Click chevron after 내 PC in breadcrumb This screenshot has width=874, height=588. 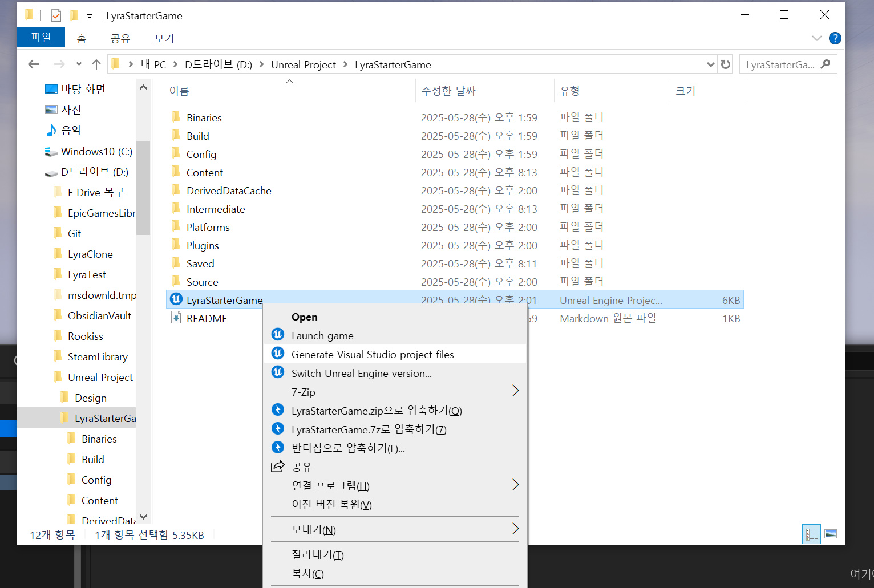175,64
